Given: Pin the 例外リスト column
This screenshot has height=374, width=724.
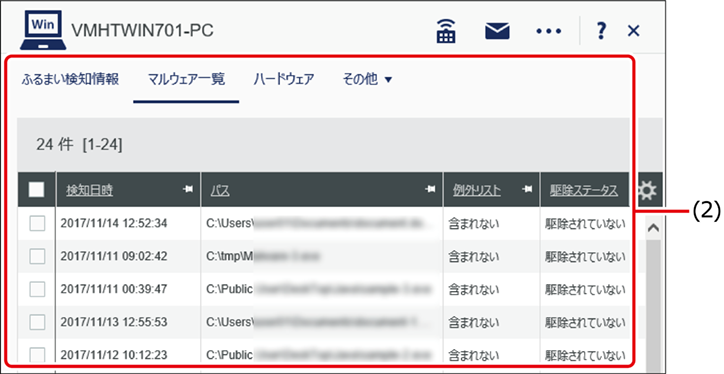Looking at the screenshot, I should coord(527,189).
